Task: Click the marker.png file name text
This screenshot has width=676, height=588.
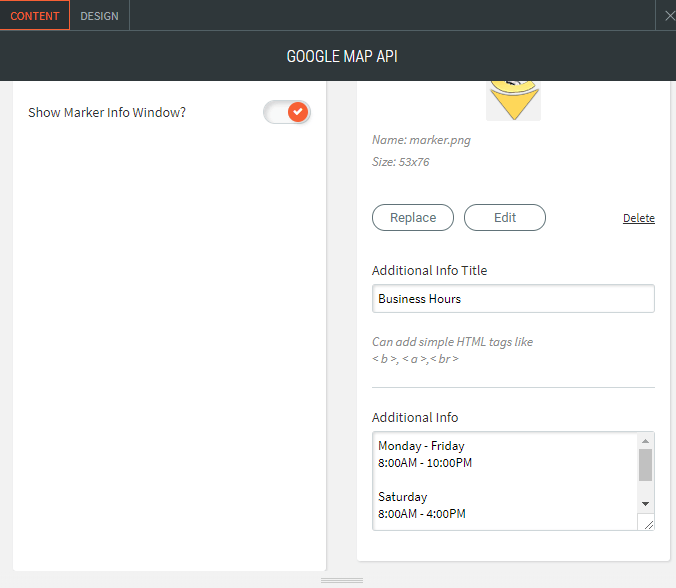Action: (421, 140)
